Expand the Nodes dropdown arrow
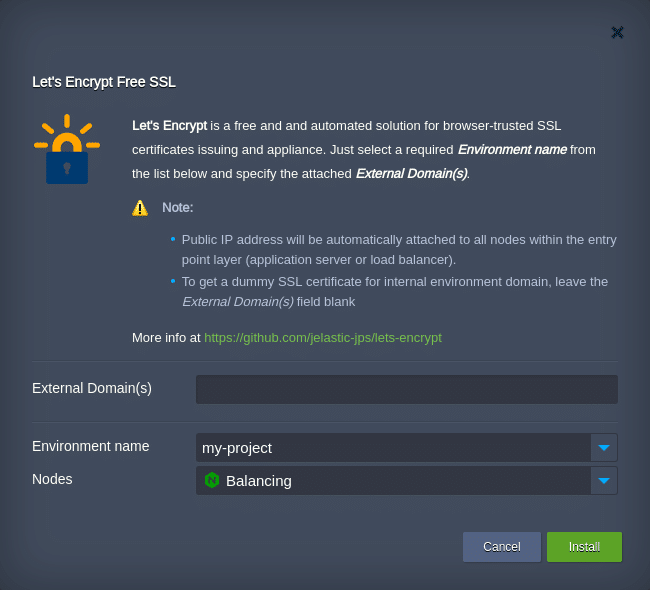650x590 pixels. [604, 481]
